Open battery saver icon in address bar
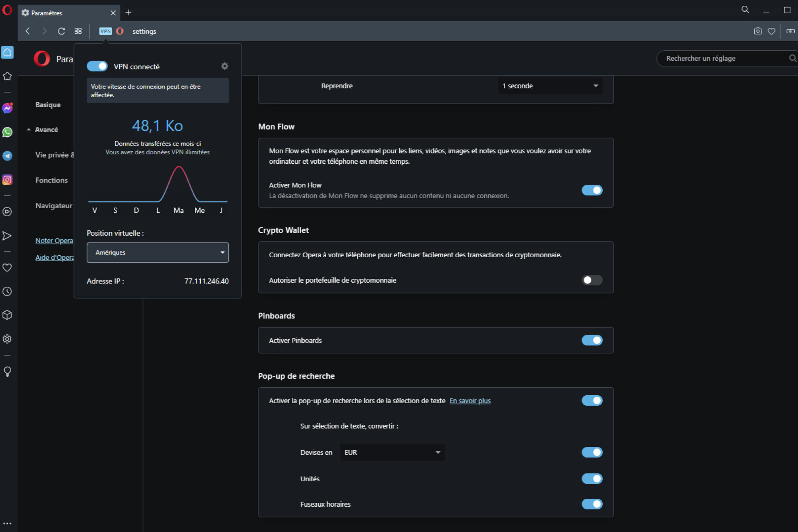The width and height of the screenshot is (798, 532). [x=791, y=31]
